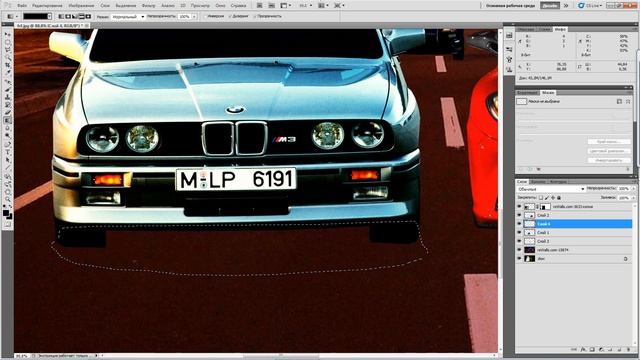640x360 pixels.
Task: Hide the Слой 2 layer
Action: pos(519,215)
